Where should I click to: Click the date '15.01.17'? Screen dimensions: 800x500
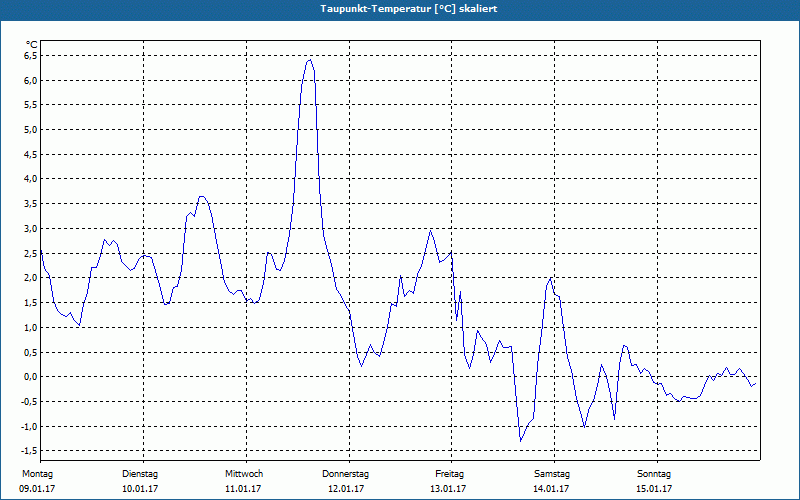[654, 489]
